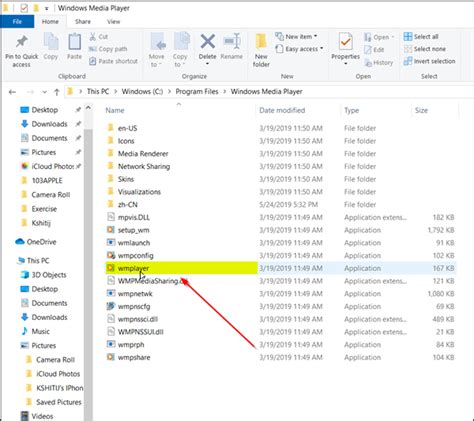This screenshot has width=474, height=421.
Task: Open recent locations dropdown arrow
Action: [x=44, y=92]
